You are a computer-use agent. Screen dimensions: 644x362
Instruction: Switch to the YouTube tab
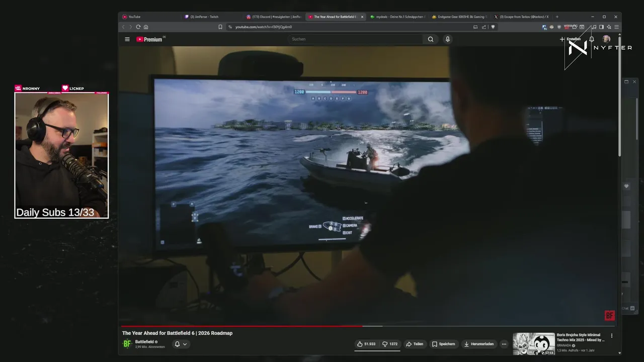click(150, 17)
